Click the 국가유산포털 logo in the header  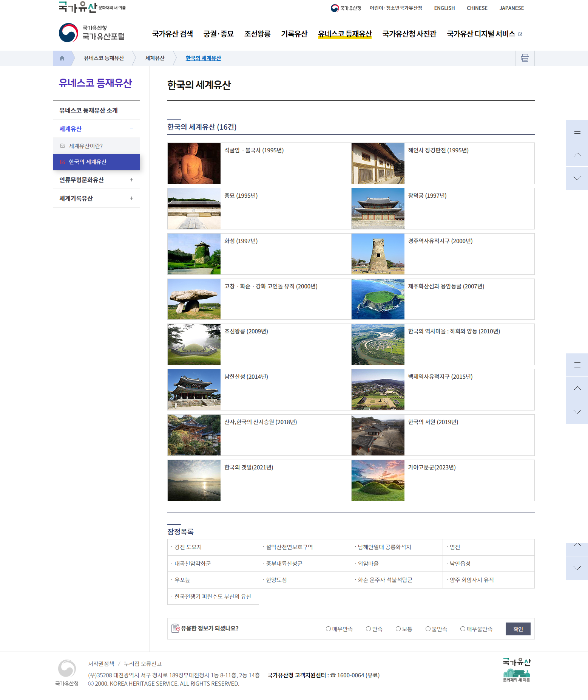point(92,33)
